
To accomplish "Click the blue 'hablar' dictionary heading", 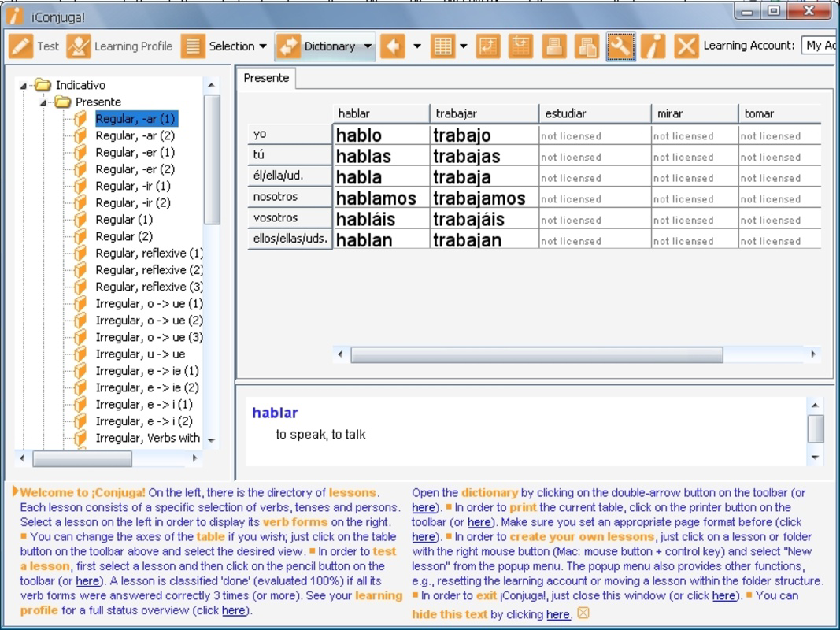I will pos(275,413).
